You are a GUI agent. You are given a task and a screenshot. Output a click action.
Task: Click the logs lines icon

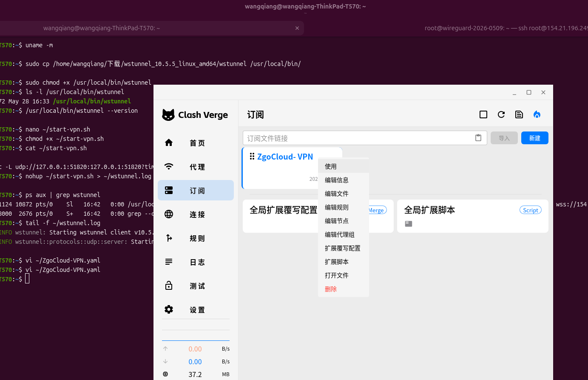[x=169, y=262]
